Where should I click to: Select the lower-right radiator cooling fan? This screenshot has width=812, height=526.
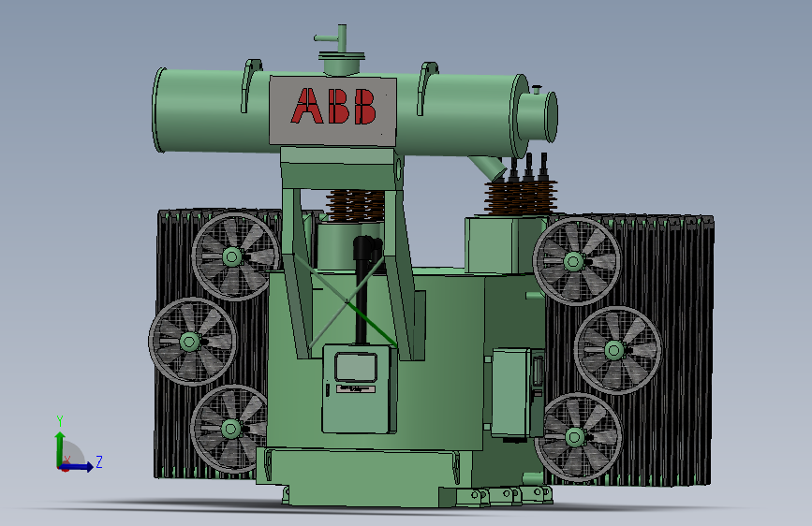[578, 437]
